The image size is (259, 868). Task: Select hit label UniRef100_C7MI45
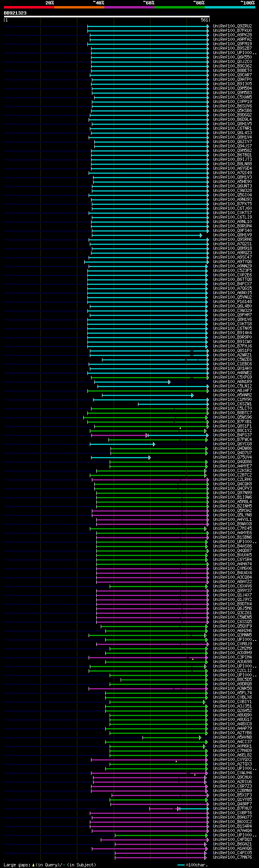click(232, 528)
